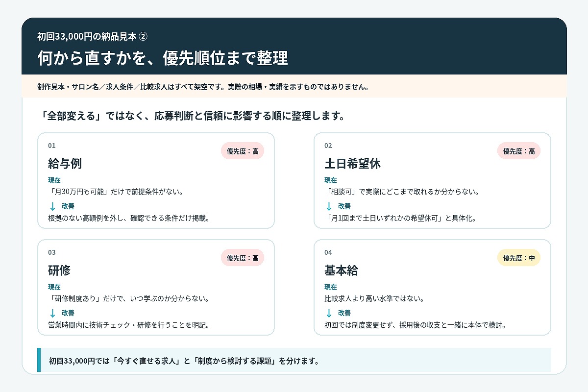The height and width of the screenshot is (392, 588).
Task: Click the number 04 label
Action: [328, 252]
